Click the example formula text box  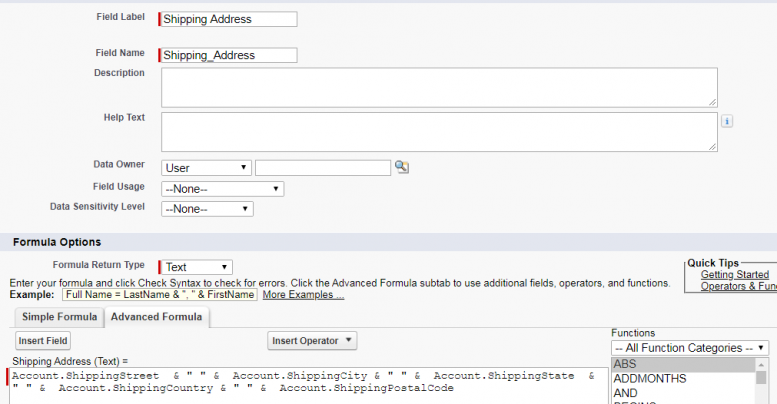pos(160,294)
